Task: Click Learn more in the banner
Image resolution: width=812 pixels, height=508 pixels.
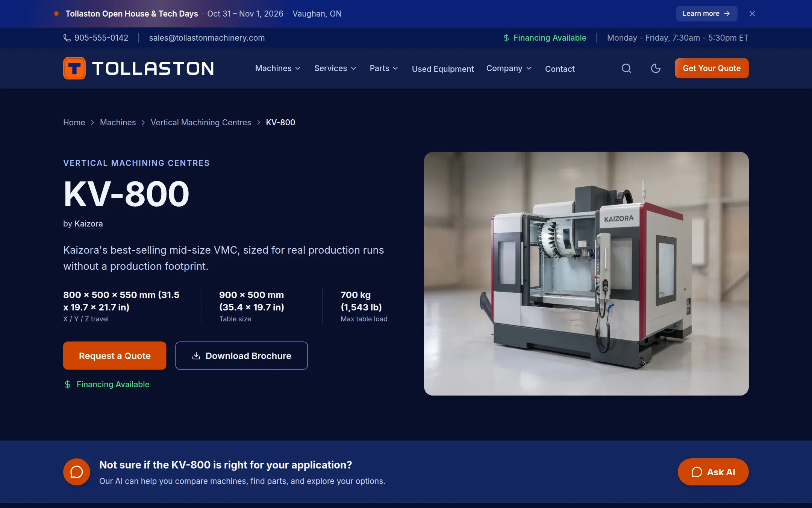Action: tap(707, 14)
